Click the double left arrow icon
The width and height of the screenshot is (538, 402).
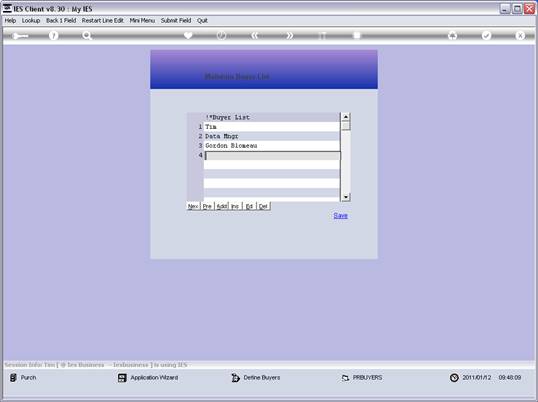[255, 35]
